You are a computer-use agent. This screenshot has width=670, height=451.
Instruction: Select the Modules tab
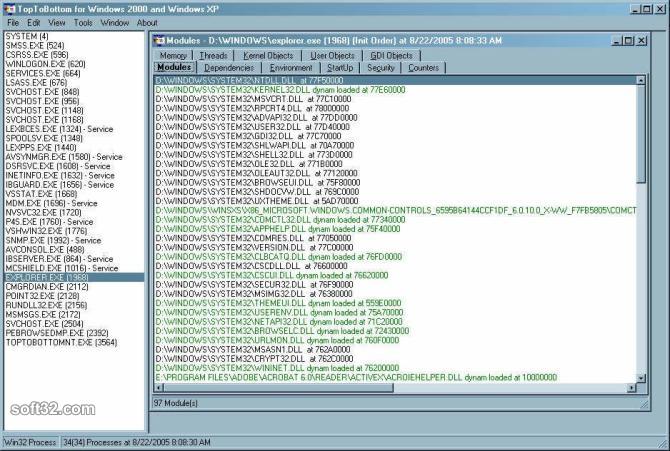point(174,67)
